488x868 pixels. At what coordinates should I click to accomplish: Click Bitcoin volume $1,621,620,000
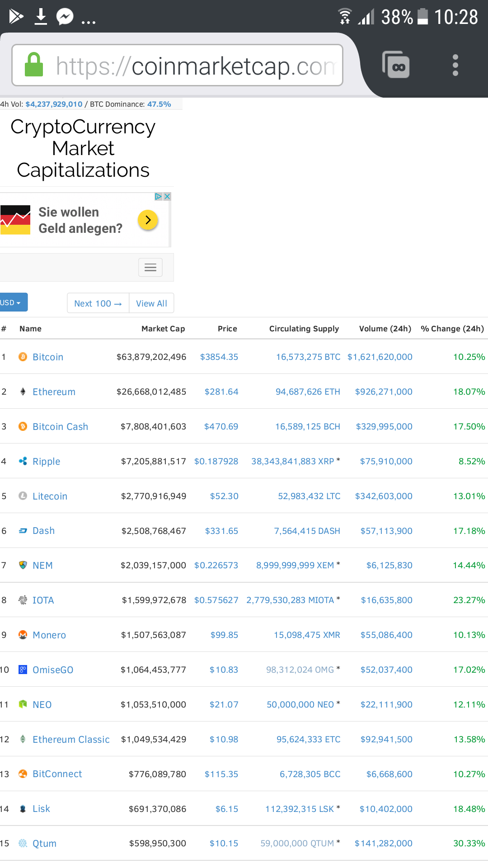pyautogui.click(x=380, y=357)
